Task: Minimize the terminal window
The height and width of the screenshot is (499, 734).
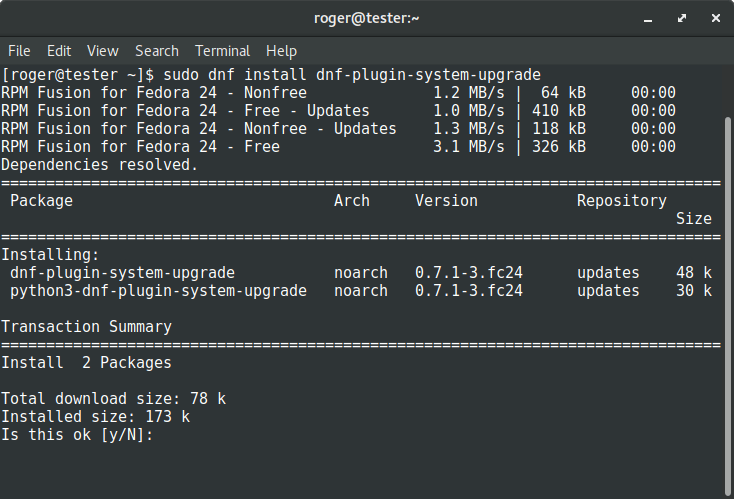Action: (x=648, y=19)
